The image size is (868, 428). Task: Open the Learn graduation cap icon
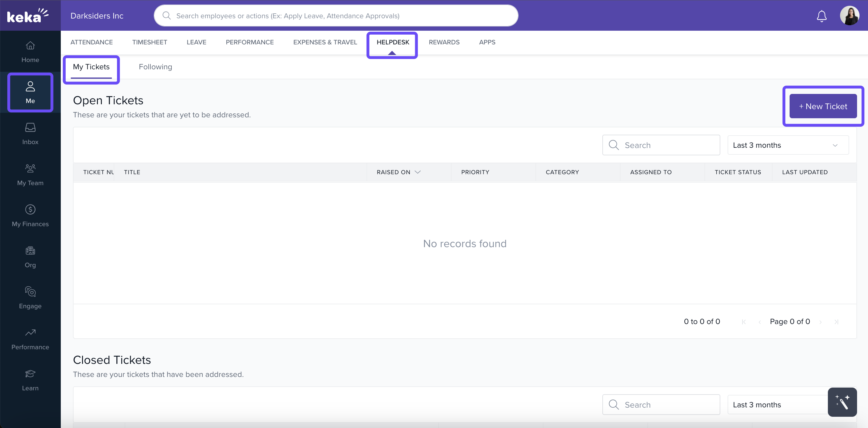[x=30, y=374]
